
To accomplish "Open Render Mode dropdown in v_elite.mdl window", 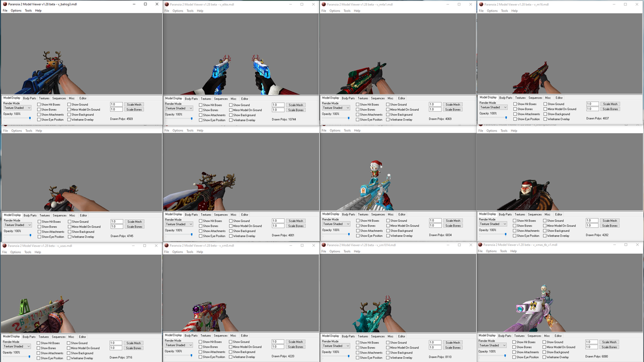I will 179,108.
